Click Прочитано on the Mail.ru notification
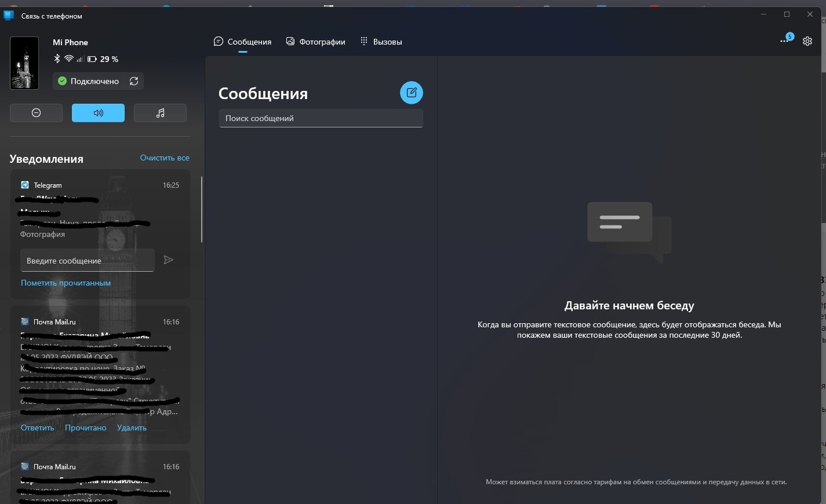 coord(86,428)
